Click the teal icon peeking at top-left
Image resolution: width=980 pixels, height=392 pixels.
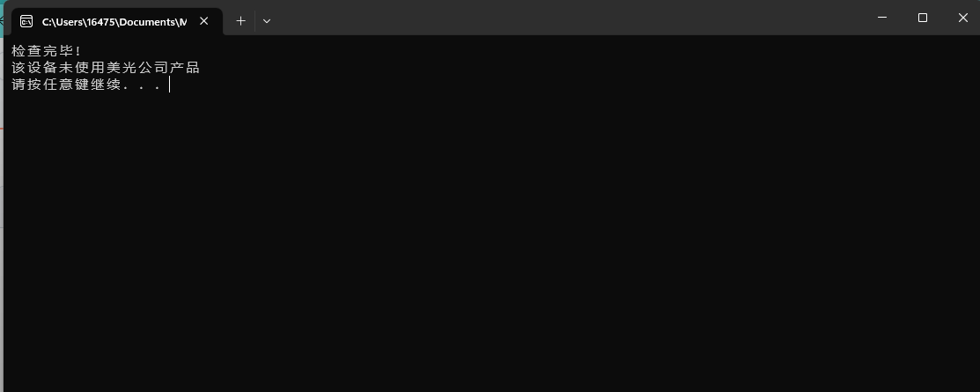pyautogui.click(x=2, y=18)
